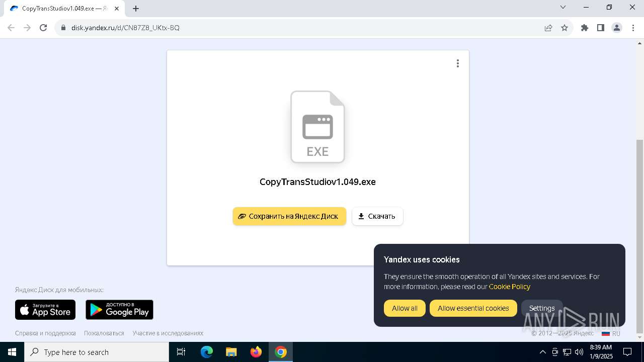Click the back navigation arrow
This screenshot has width=644, height=362.
click(x=11, y=28)
